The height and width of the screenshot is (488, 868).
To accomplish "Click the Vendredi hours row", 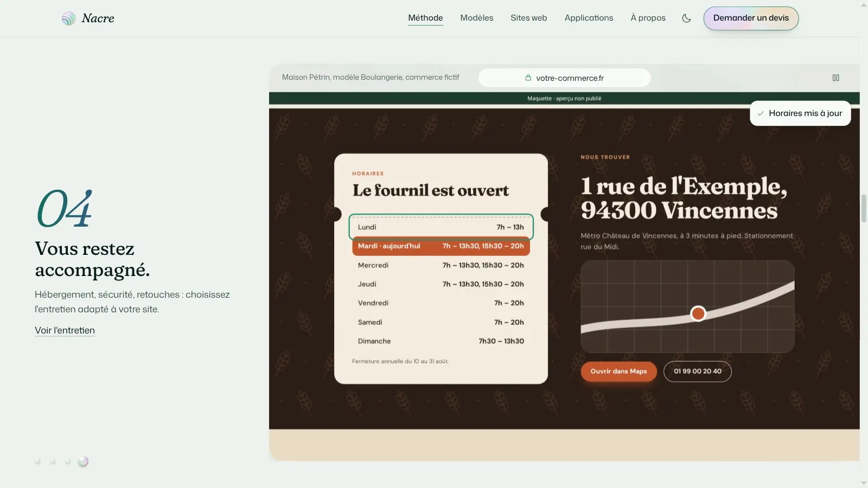I will point(441,303).
